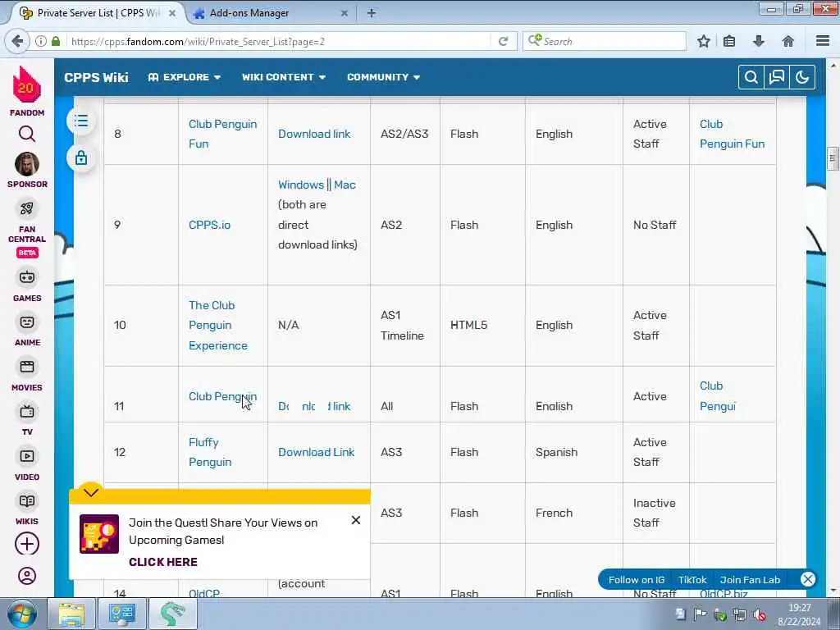Open the Windows download link
The height and width of the screenshot is (630, 840).
tap(300, 185)
